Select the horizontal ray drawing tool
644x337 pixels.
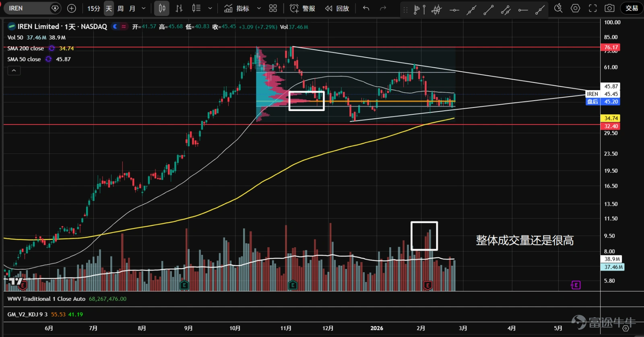point(523,9)
